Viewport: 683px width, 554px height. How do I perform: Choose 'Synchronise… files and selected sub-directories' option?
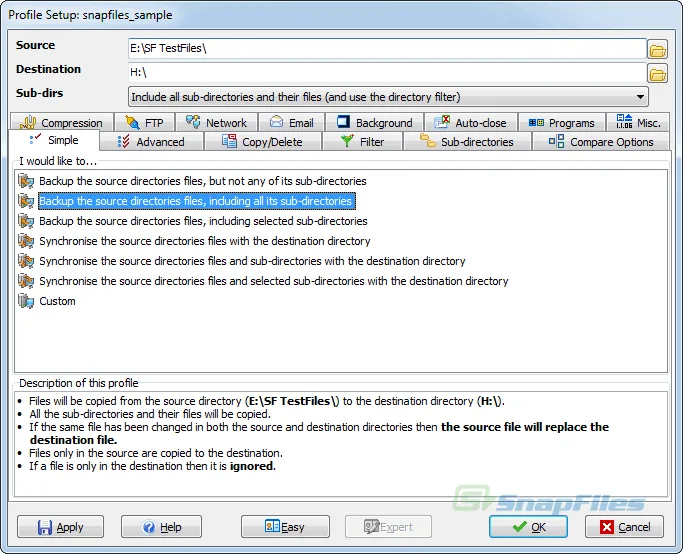click(x=274, y=281)
